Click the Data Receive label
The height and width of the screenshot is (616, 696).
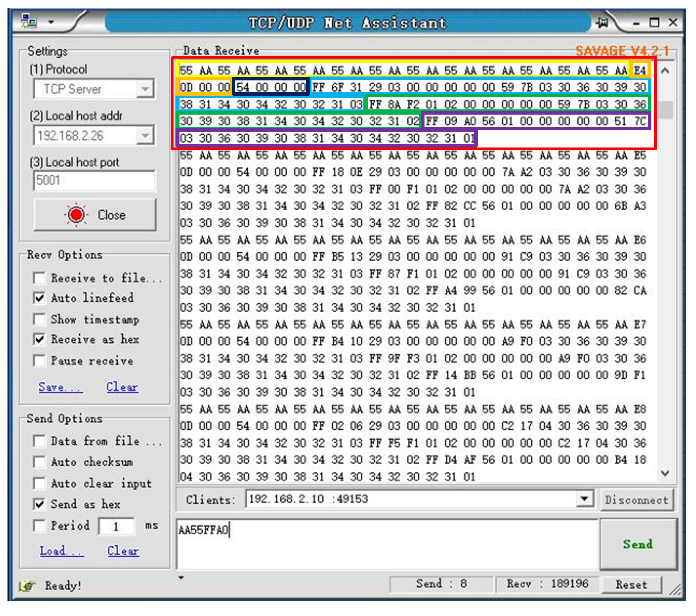221,51
